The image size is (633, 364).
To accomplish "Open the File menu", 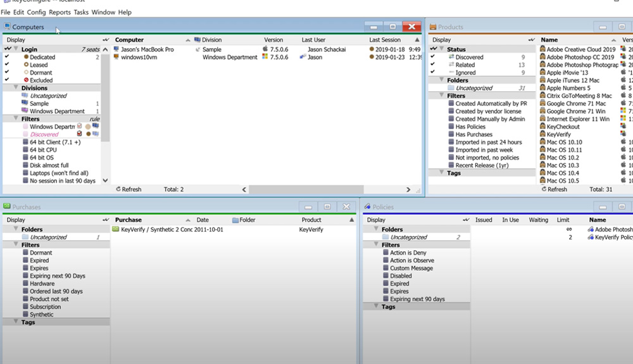I will click(x=5, y=12).
